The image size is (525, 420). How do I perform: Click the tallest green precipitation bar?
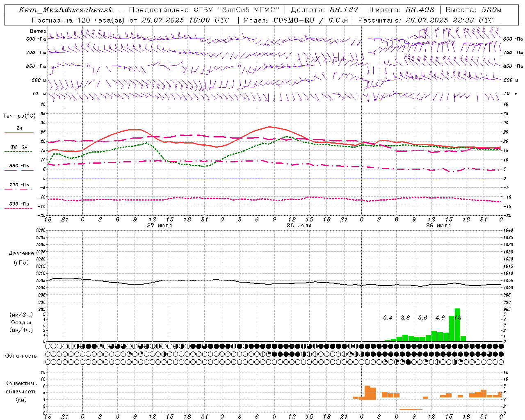(458, 325)
